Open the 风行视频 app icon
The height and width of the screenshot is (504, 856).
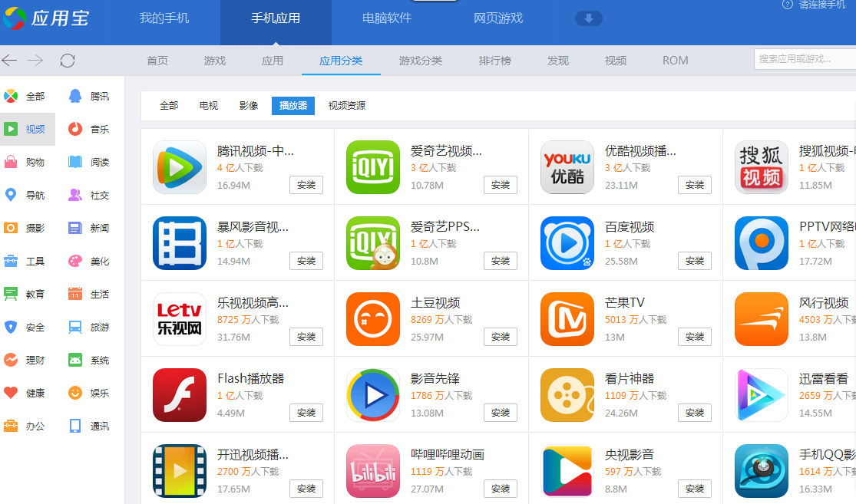(762, 319)
